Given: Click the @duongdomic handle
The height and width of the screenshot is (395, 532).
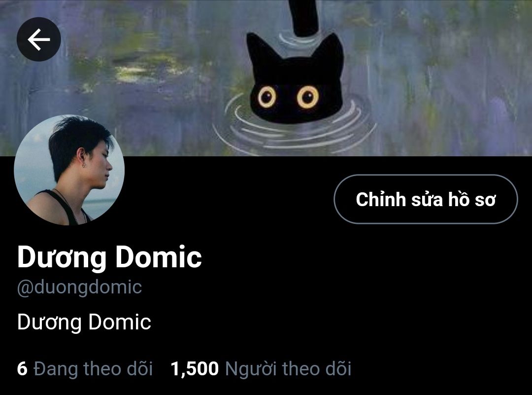Looking at the screenshot, I should point(79,287).
